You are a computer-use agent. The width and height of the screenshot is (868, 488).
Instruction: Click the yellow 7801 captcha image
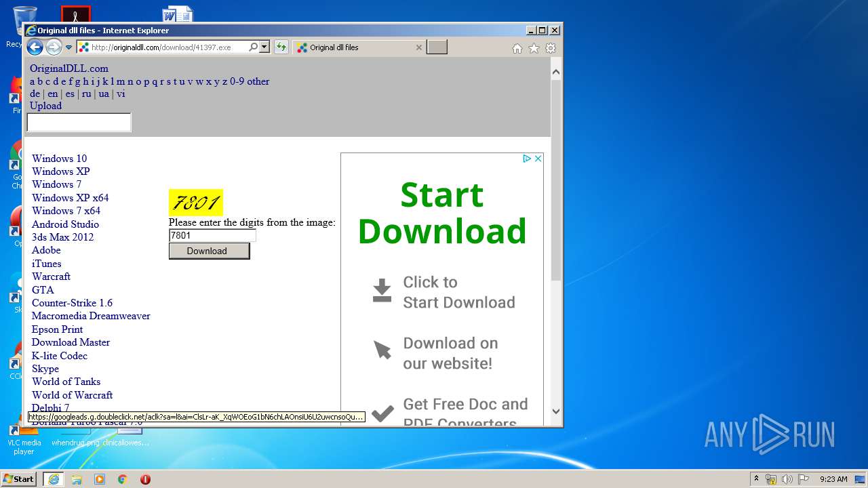[195, 203]
